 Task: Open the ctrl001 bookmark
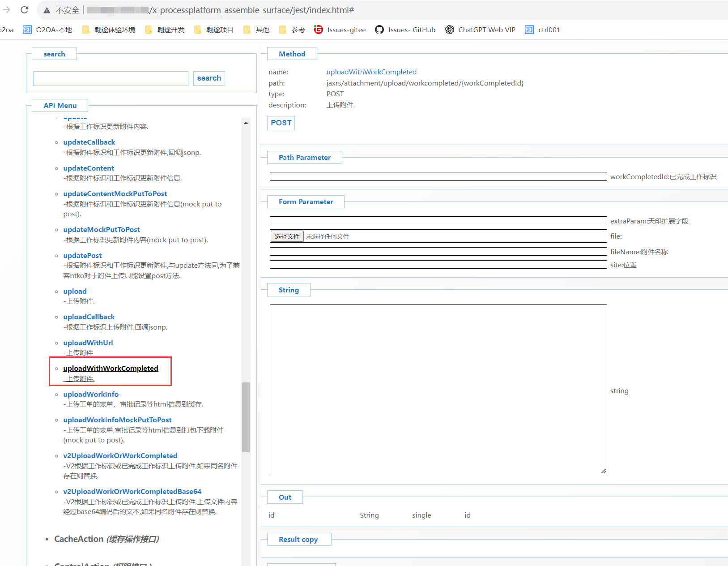pyautogui.click(x=543, y=30)
